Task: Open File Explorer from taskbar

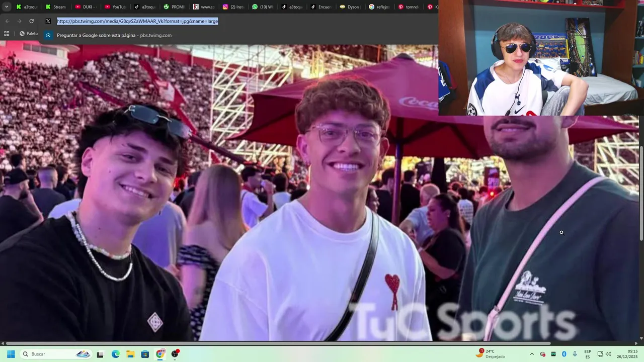Action: coord(130,354)
